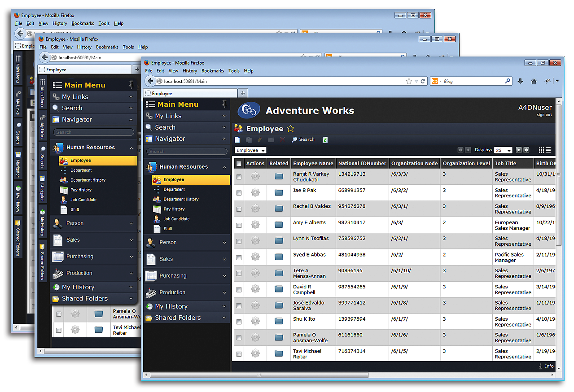Click the red X delete icon in toolbar
This screenshot has height=392, width=574.
pos(282,139)
